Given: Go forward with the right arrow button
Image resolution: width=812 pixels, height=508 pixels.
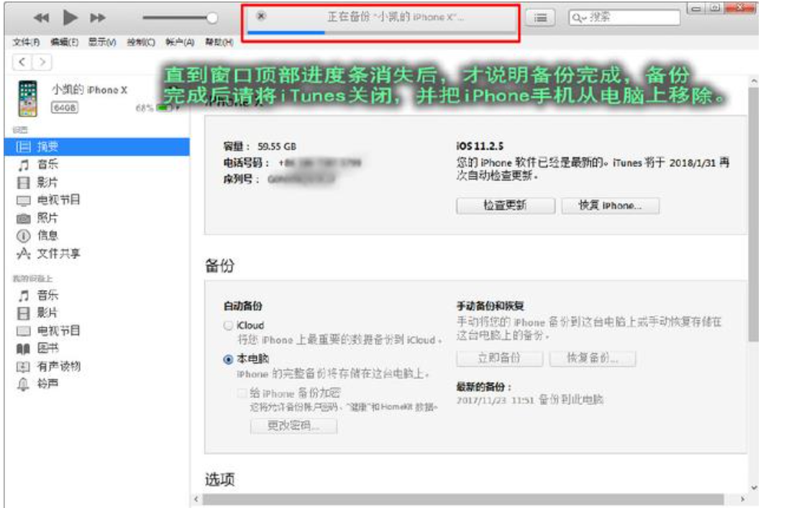Looking at the screenshot, I should pyautogui.click(x=42, y=62).
